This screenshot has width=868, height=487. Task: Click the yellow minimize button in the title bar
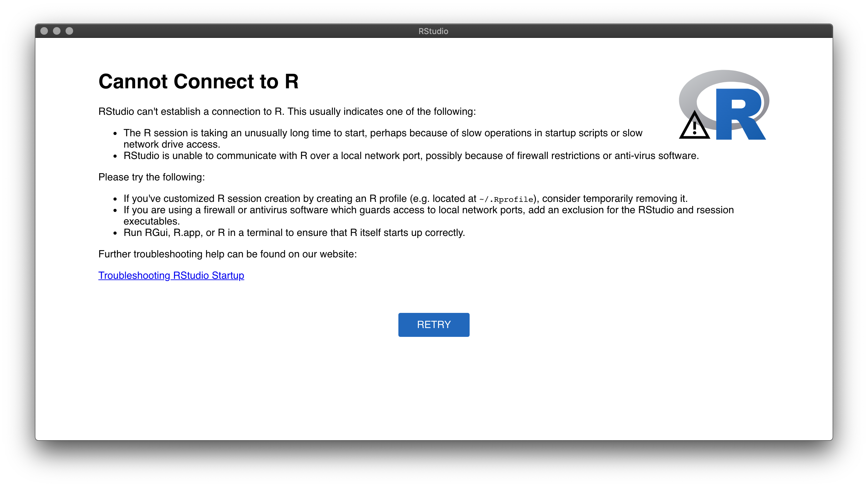(x=57, y=31)
